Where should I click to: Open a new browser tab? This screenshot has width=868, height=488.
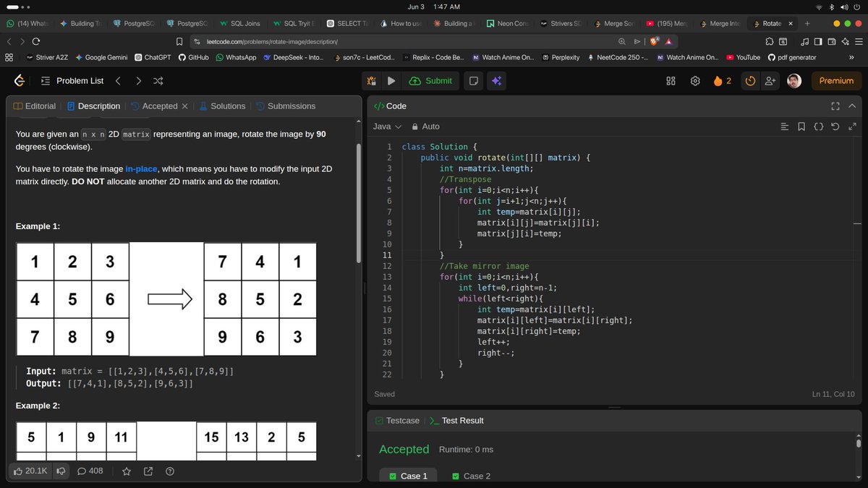click(x=807, y=23)
